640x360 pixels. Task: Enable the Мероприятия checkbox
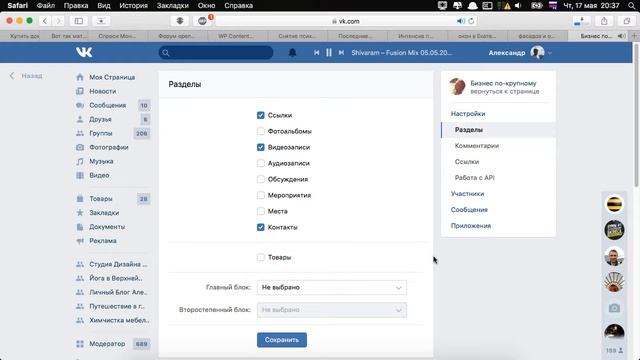point(261,195)
